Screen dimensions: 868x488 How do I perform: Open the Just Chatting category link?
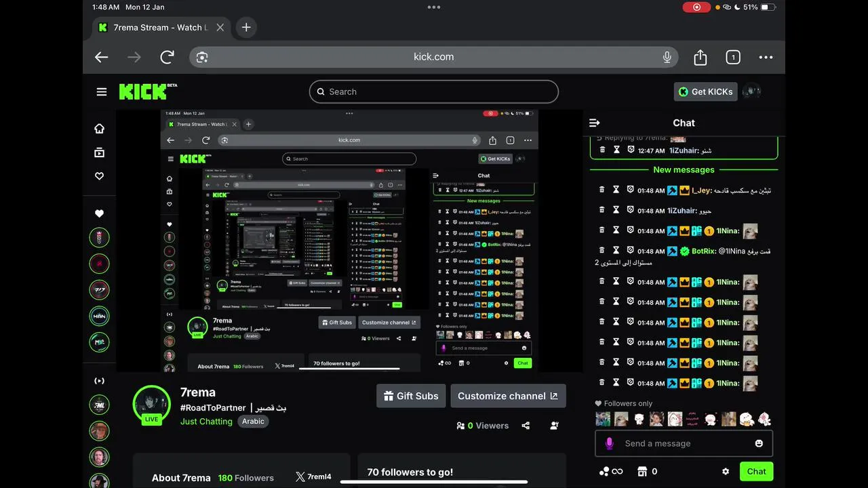pos(206,421)
